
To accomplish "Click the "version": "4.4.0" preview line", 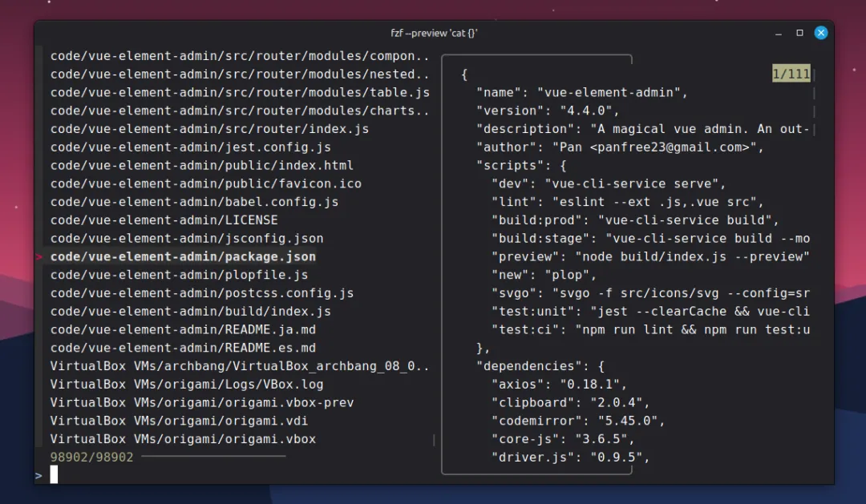I will click(548, 111).
